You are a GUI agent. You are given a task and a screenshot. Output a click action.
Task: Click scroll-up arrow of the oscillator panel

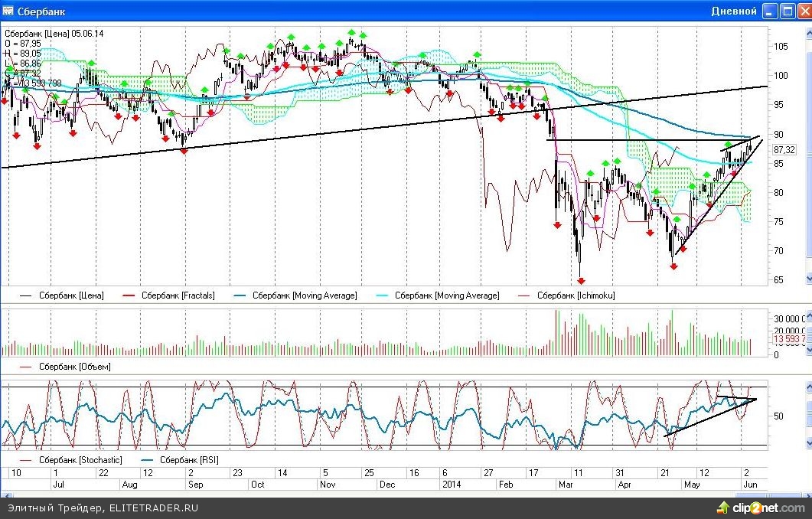[807, 381]
